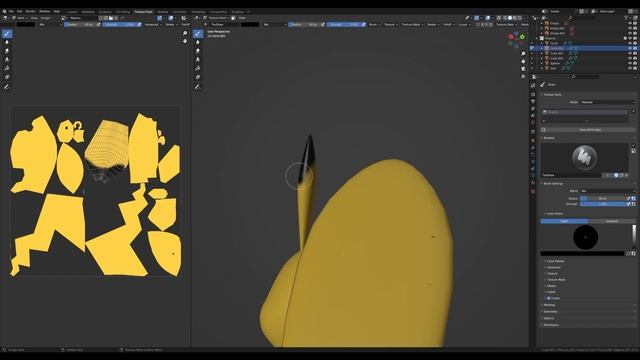The width and height of the screenshot is (640, 360).
Task: Adjust the Radius slider in Brush Settings
Action: tap(603, 198)
